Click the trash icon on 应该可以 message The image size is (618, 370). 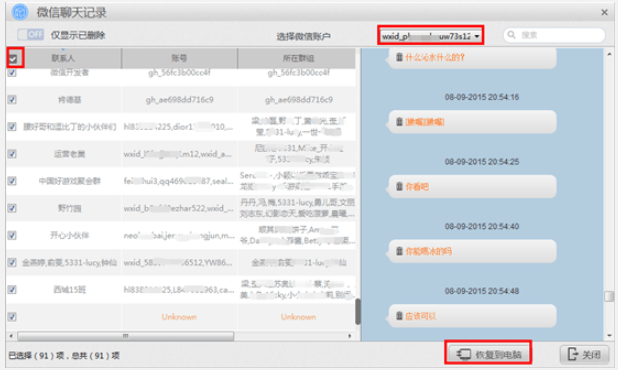click(x=399, y=316)
